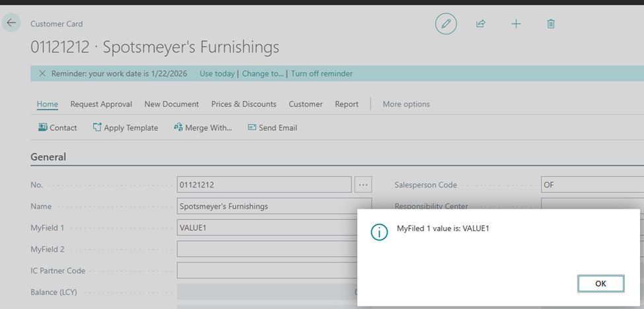Screen dimensions: 644x309
Task: Open New Document menu
Action: 172,104
